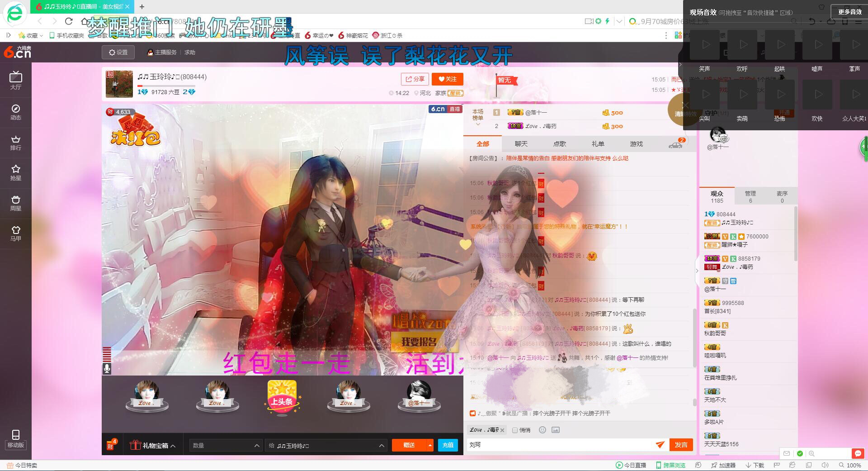Screen dimensions: 868x471
Task: Open the arrow next to 赠送
Action: [x=430, y=445]
